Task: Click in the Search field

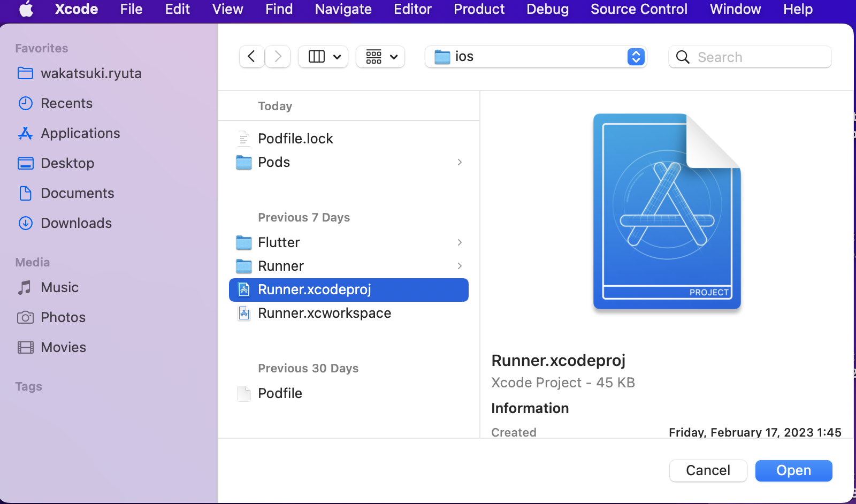Action: point(750,57)
